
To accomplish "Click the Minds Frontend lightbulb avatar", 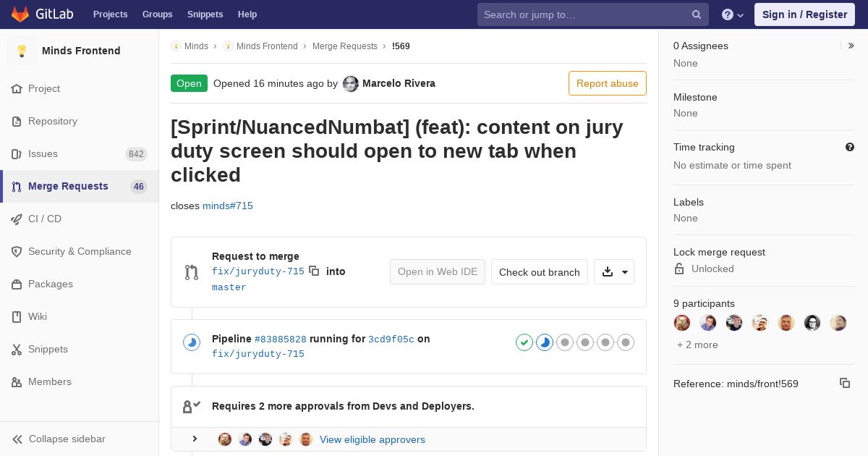I will tap(22, 51).
